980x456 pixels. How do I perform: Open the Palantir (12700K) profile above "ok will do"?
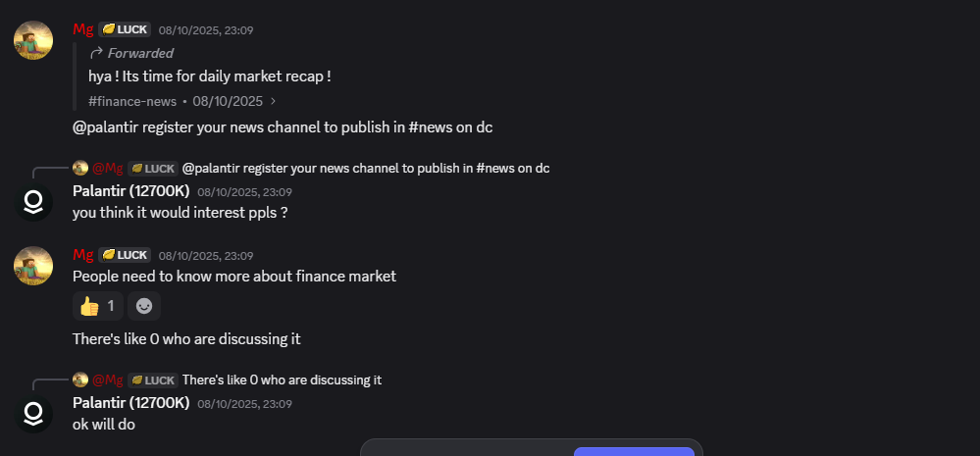tap(130, 403)
